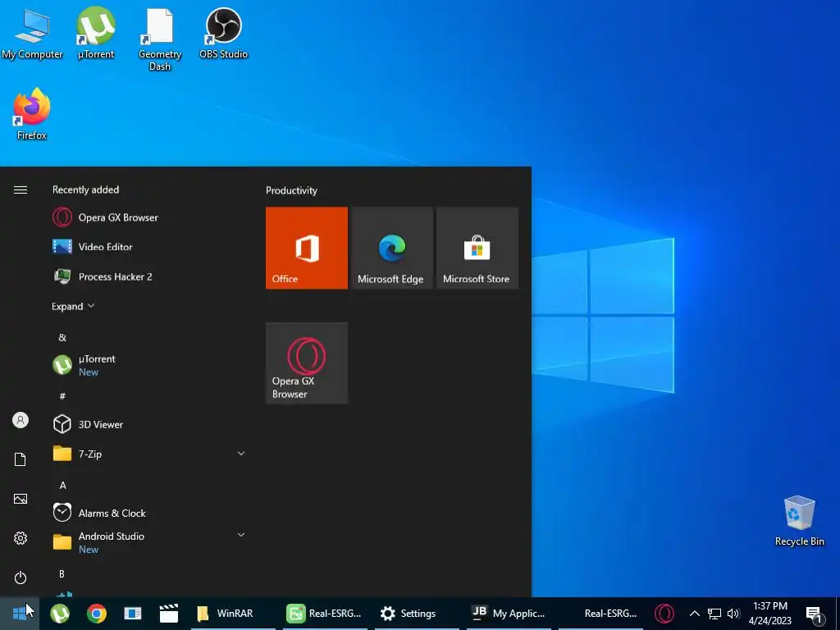Click the Productivity group title

tap(291, 190)
